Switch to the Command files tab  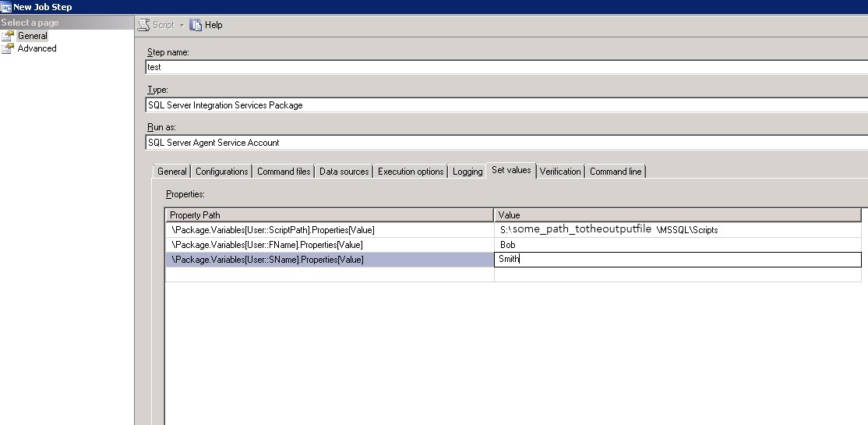pos(284,172)
